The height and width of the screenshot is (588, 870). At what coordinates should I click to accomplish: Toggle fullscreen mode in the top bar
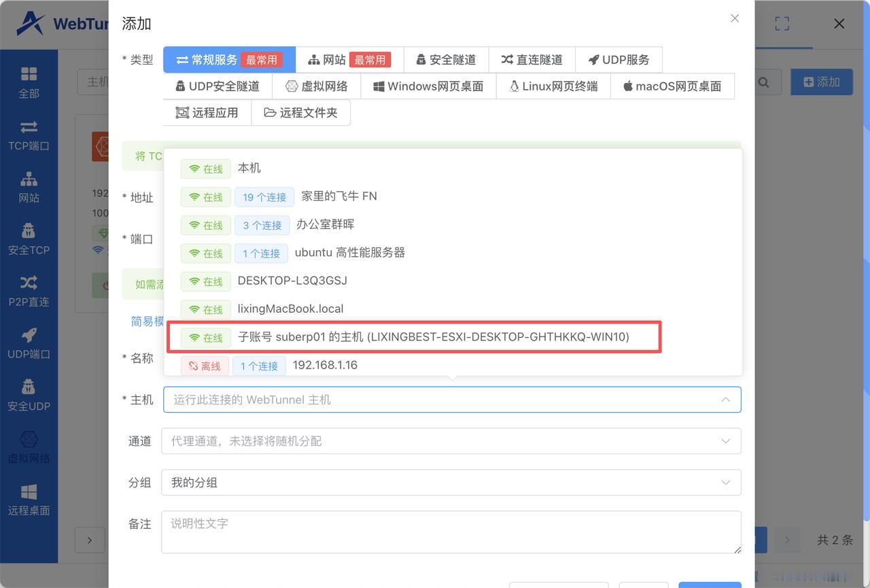click(782, 24)
